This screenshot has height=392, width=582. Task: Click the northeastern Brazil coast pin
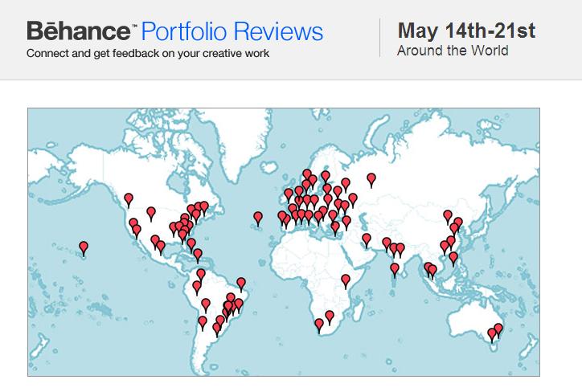coord(241,284)
